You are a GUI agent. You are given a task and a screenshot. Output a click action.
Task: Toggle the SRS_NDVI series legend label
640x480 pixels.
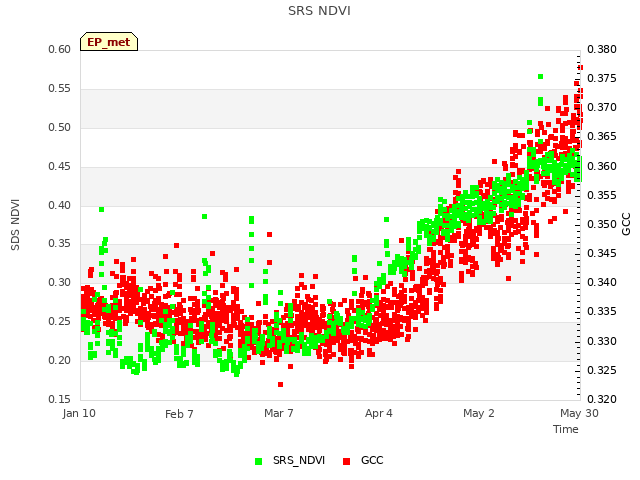pyautogui.click(x=299, y=460)
